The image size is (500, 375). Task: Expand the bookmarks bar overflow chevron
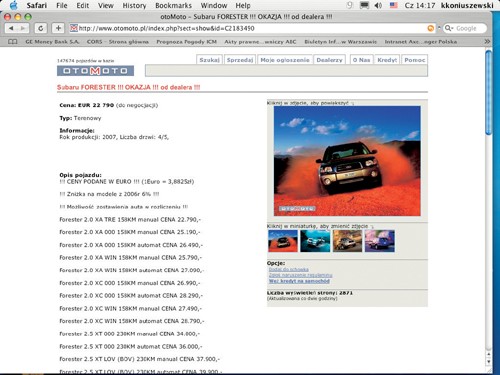pyautogui.click(x=487, y=42)
